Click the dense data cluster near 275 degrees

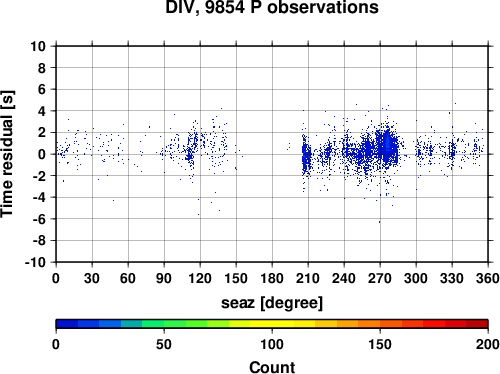pyautogui.click(x=387, y=147)
